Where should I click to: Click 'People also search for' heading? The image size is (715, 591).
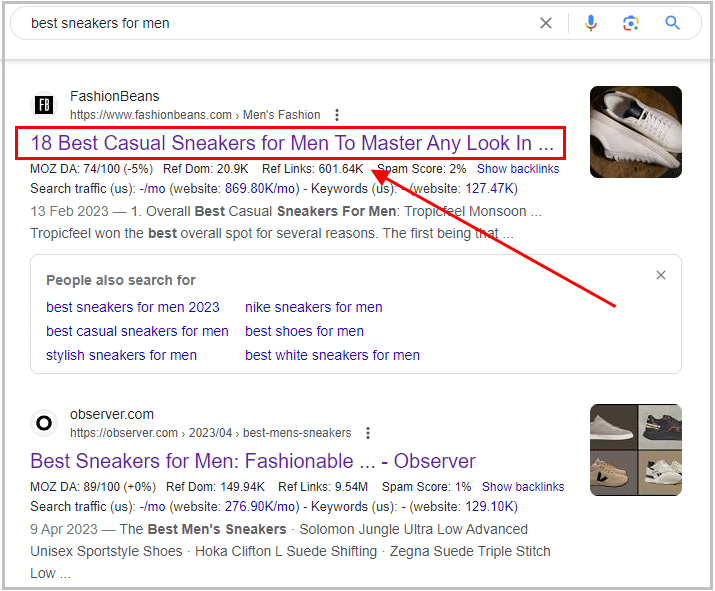pyautogui.click(x=121, y=280)
